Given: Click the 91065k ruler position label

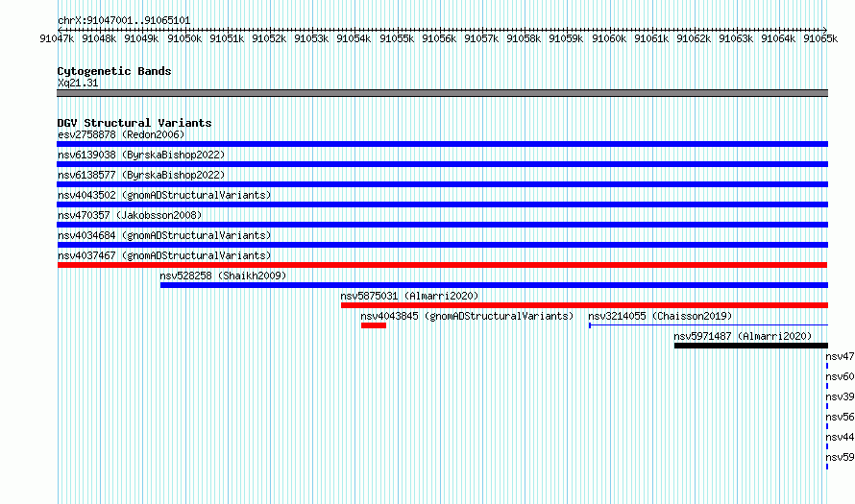Looking at the screenshot, I should tap(820, 38).
